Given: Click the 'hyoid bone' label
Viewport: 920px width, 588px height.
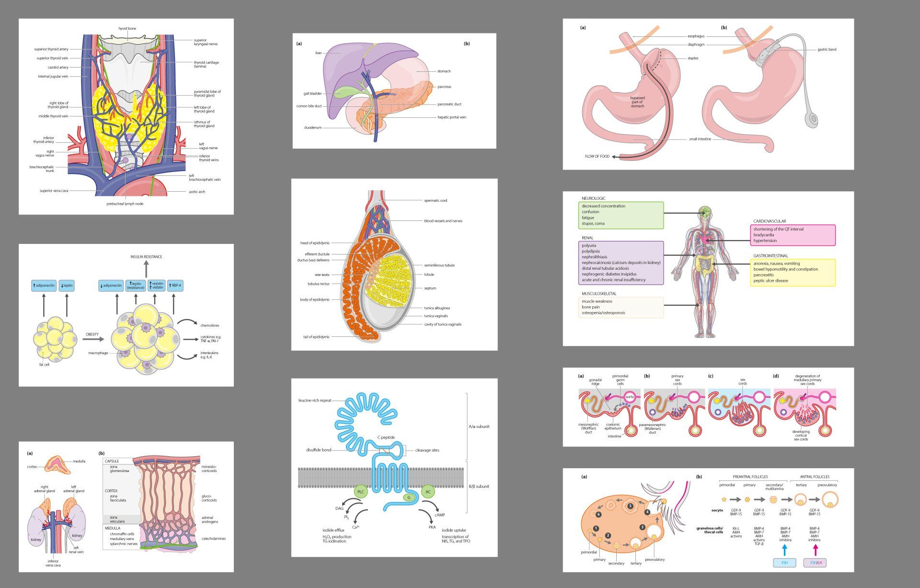Looking at the screenshot, I should (x=127, y=28).
